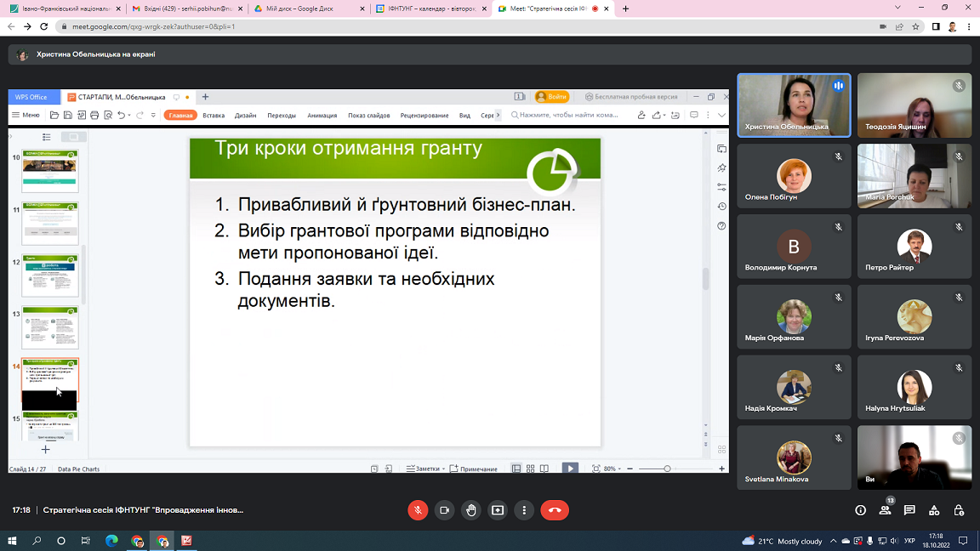The height and width of the screenshot is (551, 980).
Task: Select Петро Райтер participant tile
Action: pos(914,247)
